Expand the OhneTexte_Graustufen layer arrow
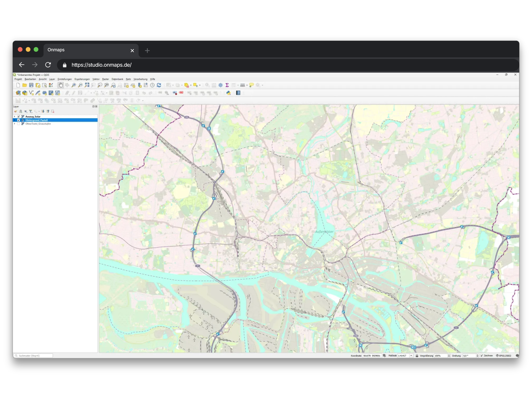The image size is (532, 399). tap(15, 124)
